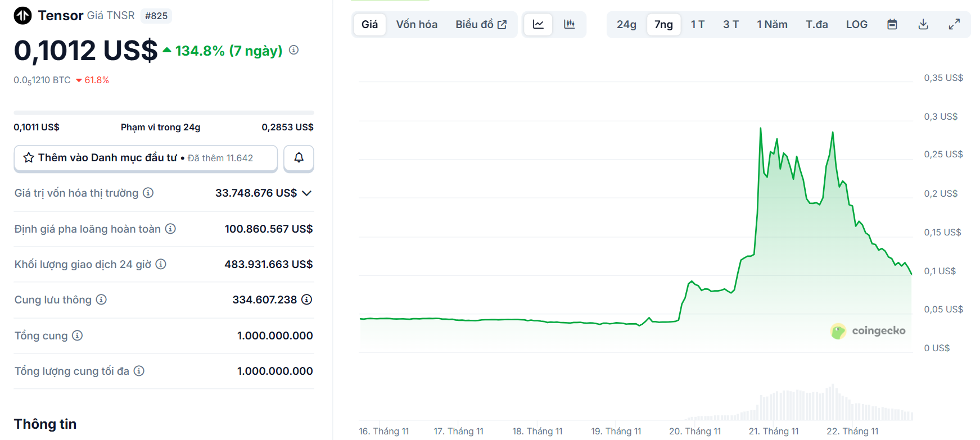Click the 24h price range progress bar
Screen dimensions: 980x440
(164, 113)
